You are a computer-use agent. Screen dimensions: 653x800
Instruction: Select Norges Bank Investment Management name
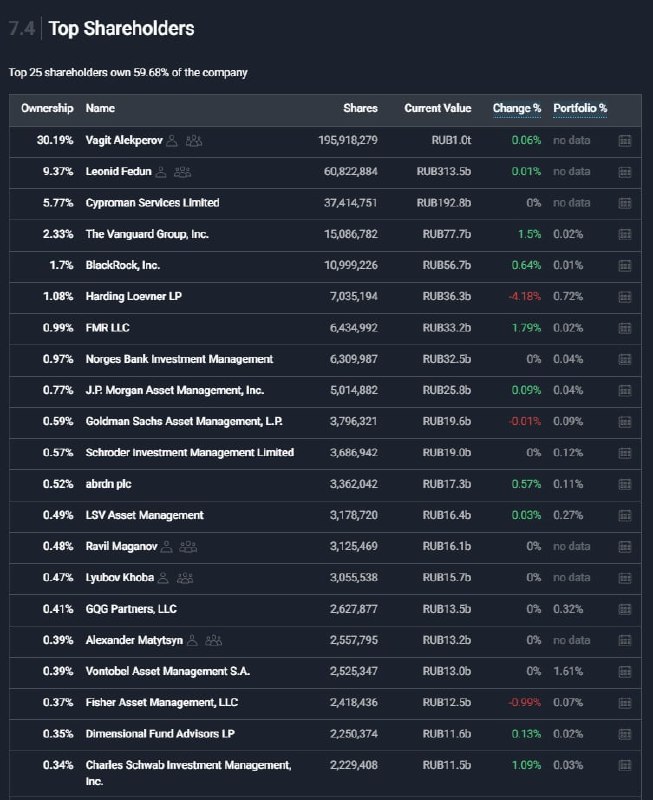click(180, 359)
